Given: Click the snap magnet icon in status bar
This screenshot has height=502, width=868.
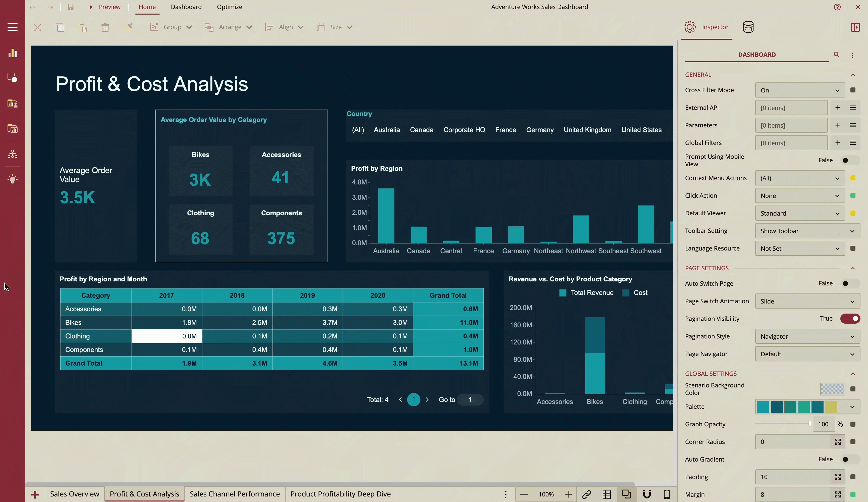Looking at the screenshot, I should [647, 494].
